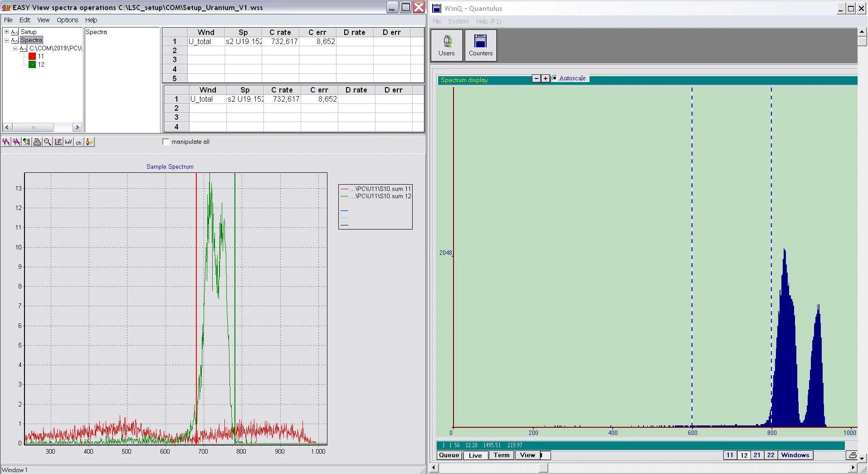The height and width of the screenshot is (474, 868).
Task: Click the pencil-marker toolbar icon
Action: 89,142
